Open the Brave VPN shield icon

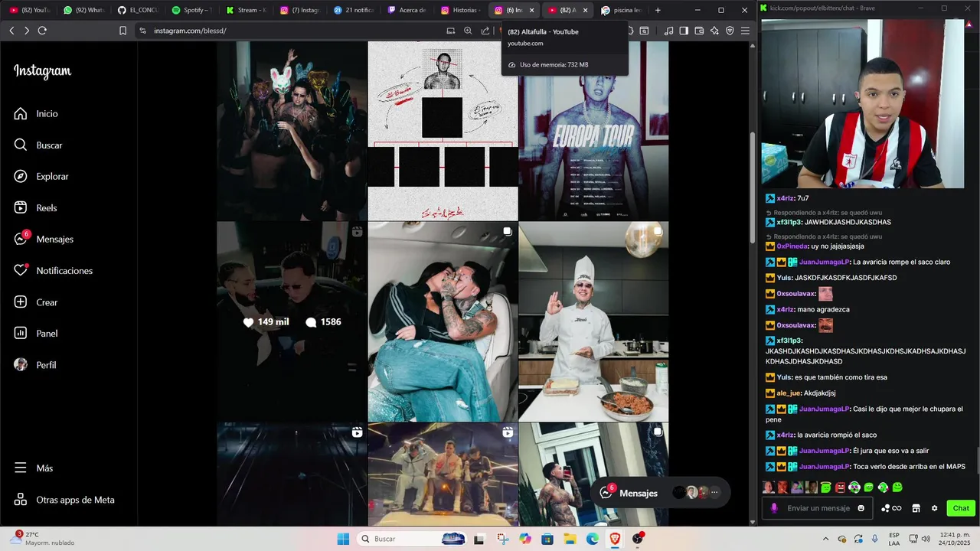tap(730, 31)
